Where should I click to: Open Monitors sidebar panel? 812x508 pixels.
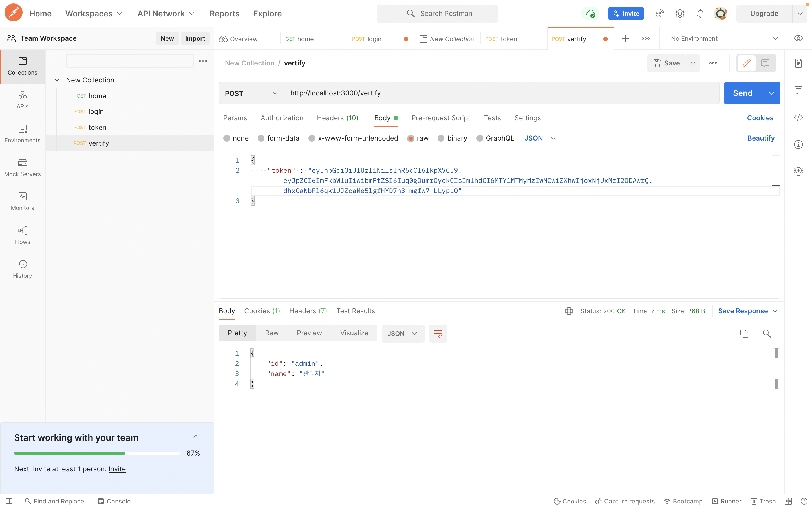coord(23,201)
